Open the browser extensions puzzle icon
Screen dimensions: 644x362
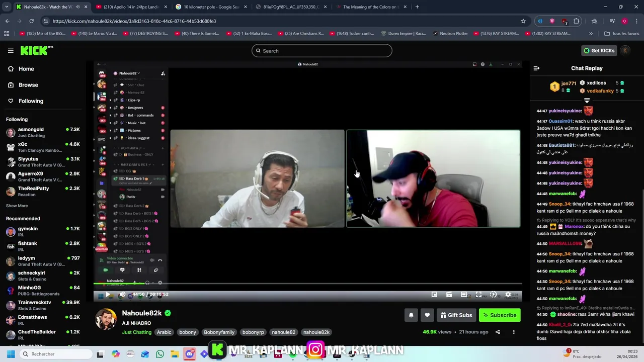coord(577,21)
